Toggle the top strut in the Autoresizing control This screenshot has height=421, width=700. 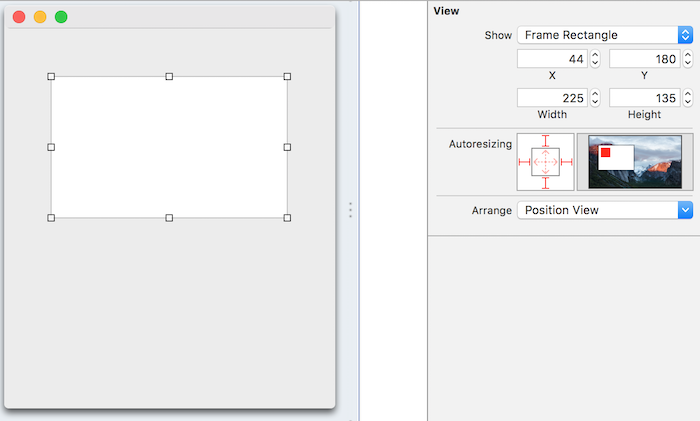pyautogui.click(x=545, y=141)
